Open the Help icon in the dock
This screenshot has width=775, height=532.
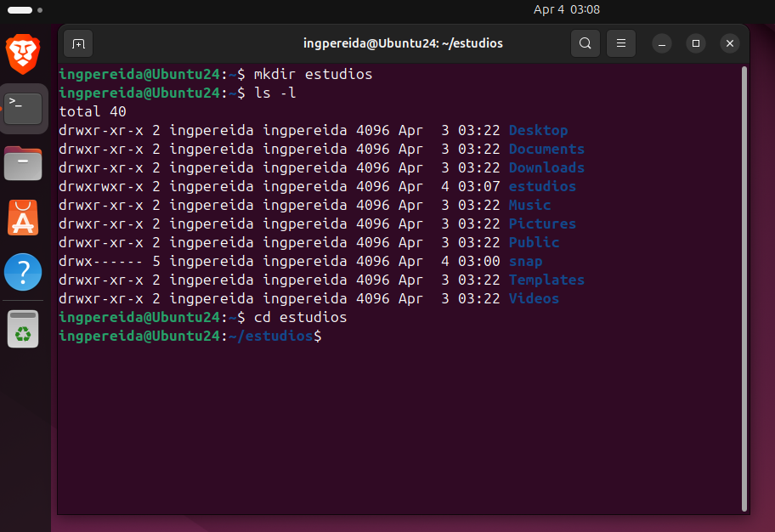(23, 272)
